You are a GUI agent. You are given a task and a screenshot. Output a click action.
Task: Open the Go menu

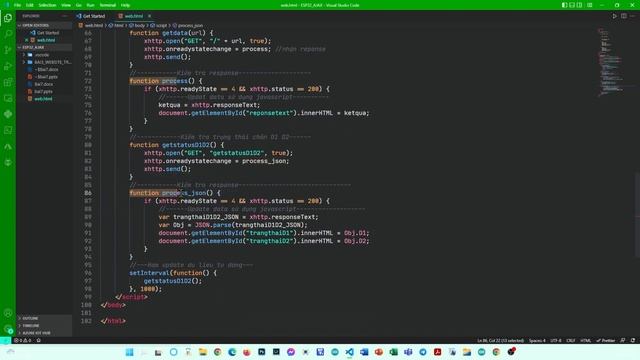click(x=79, y=5)
